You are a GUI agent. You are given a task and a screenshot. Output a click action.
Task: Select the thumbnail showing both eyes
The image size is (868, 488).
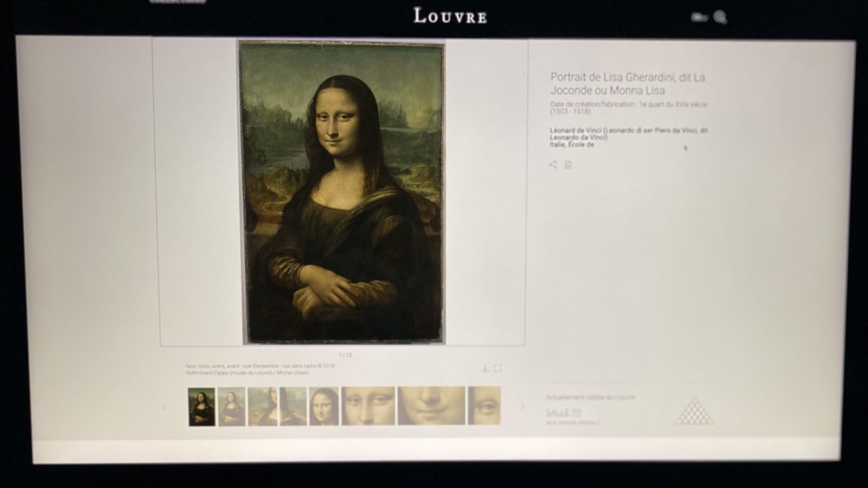[368, 405]
